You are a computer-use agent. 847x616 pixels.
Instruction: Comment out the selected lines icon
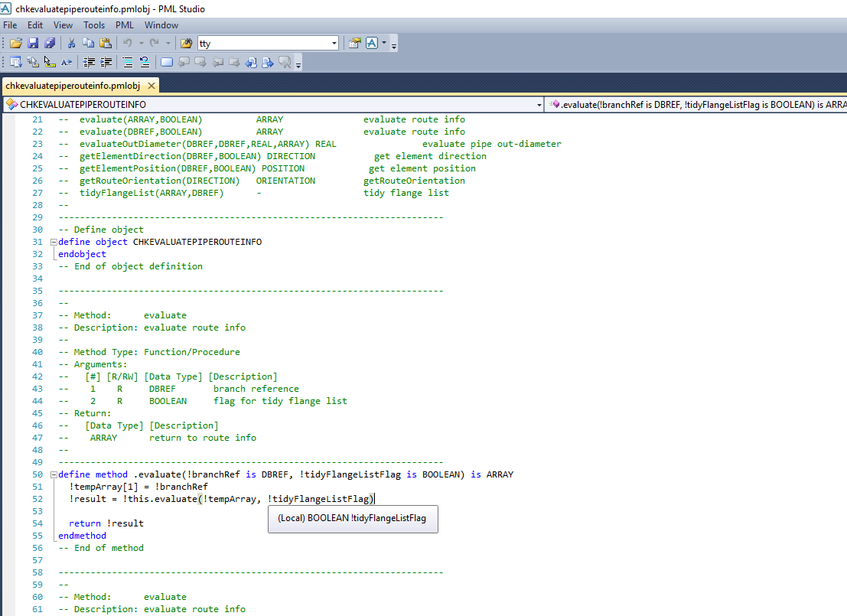(x=128, y=62)
